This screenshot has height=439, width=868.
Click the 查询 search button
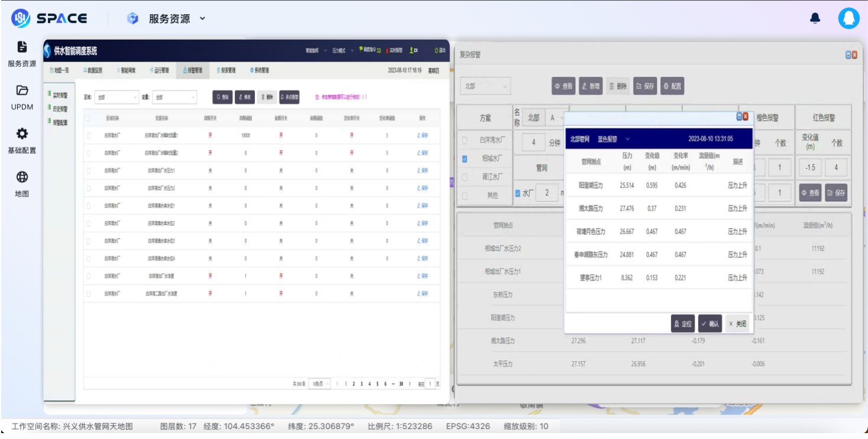pos(222,97)
